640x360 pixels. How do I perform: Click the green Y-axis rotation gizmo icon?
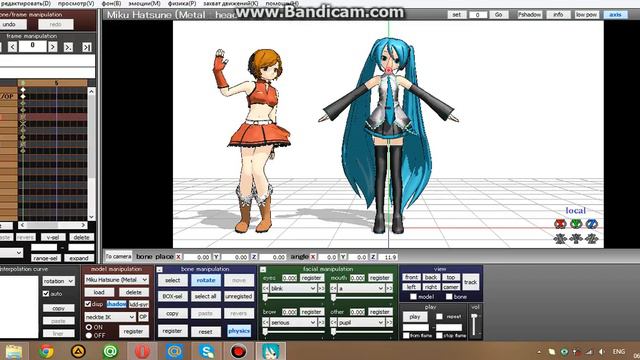tap(576, 224)
